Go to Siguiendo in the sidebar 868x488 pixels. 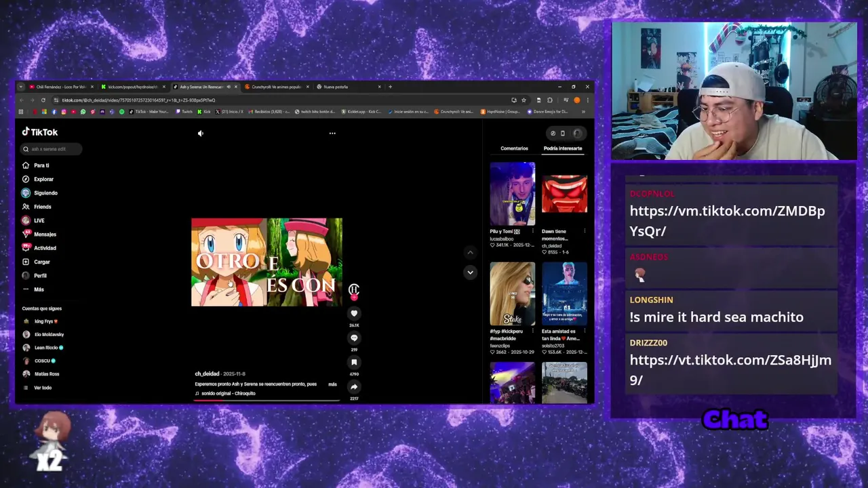pyautogui.click(x=40, y=193)
